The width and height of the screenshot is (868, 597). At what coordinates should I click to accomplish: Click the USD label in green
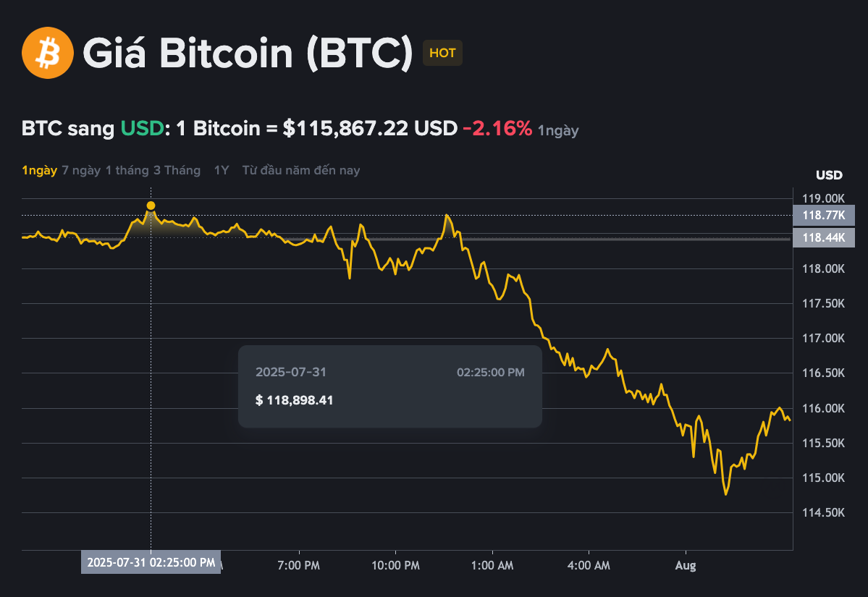(142, 128)
